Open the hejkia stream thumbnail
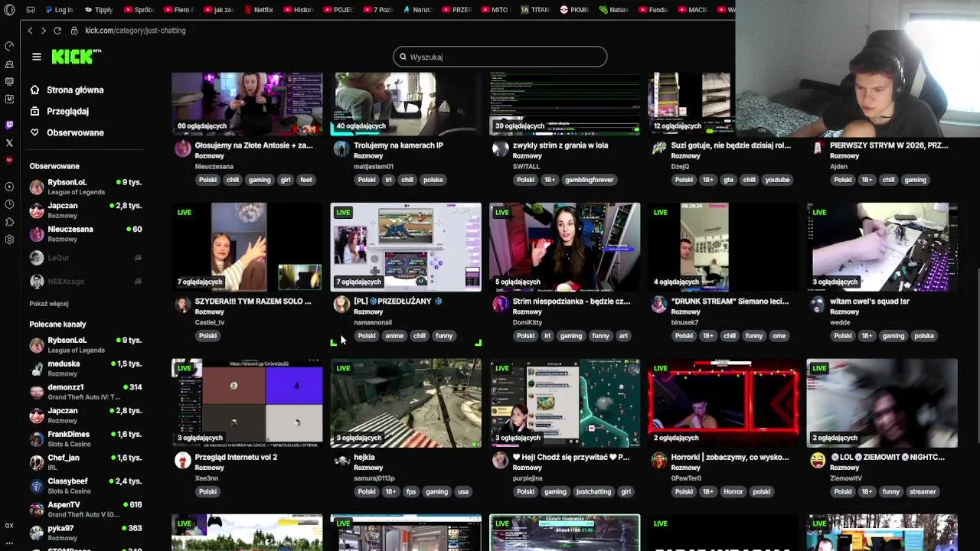This screenshot has height=551, width=980. [x=406, y=403]
